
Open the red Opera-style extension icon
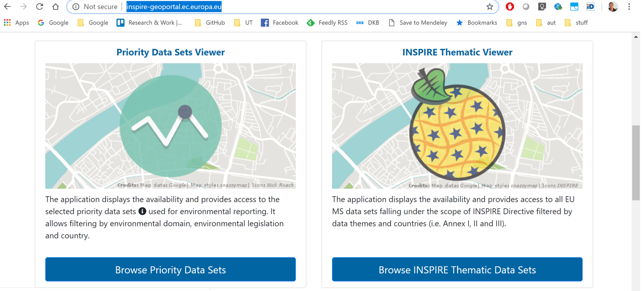point(509,7)
